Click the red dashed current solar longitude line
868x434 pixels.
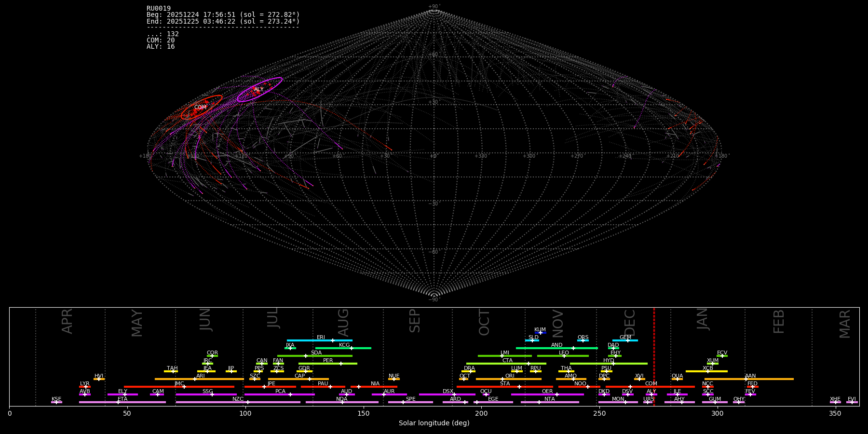[x=654, y=357]
